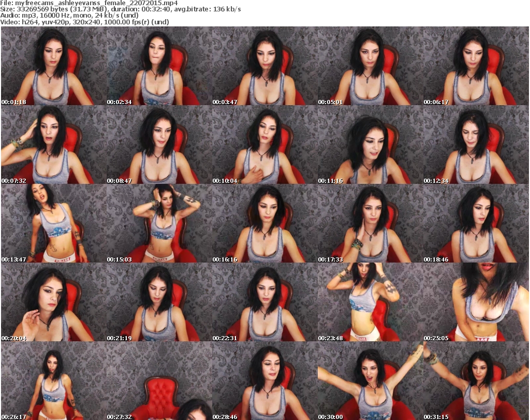Screen dimensions: 530x420
Task: Open the frame at 00:10:04
Action: [264, 144]
